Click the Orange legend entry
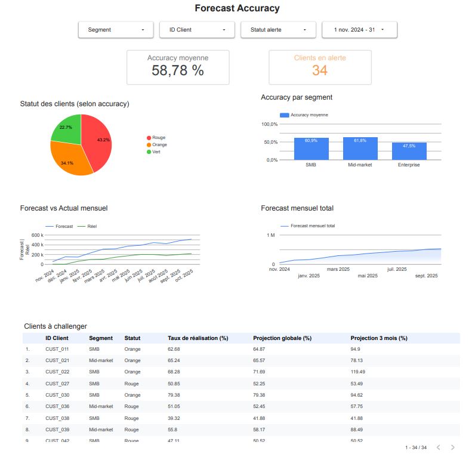 157,145
